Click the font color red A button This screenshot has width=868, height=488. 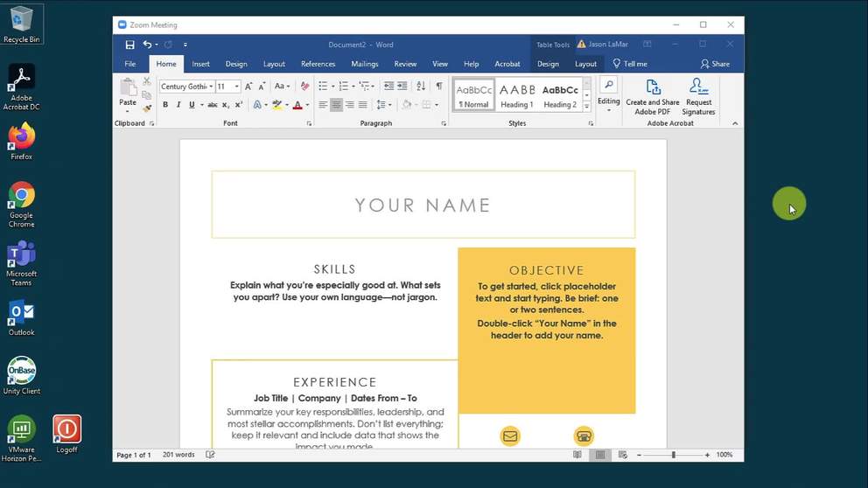coord(297,105)
